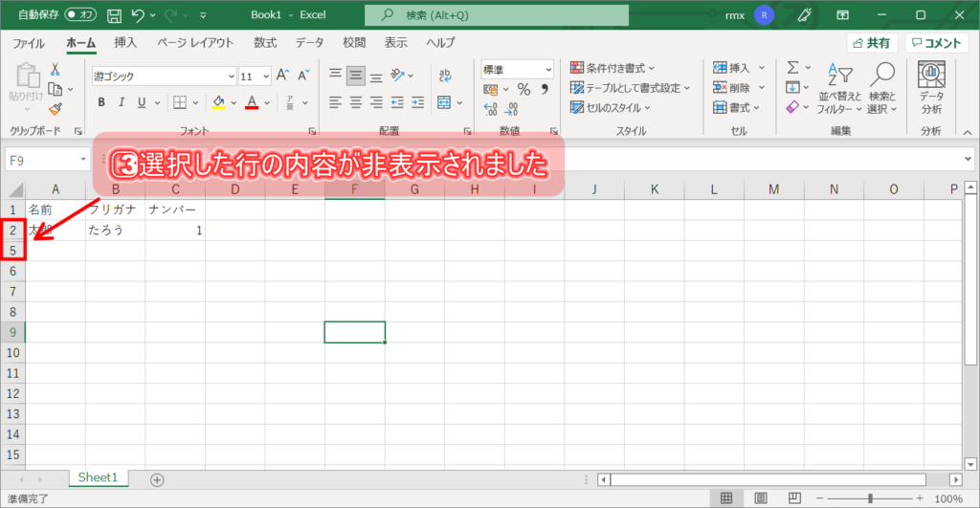Switch to the 数式 ribbon tab

tap(265, 43)
